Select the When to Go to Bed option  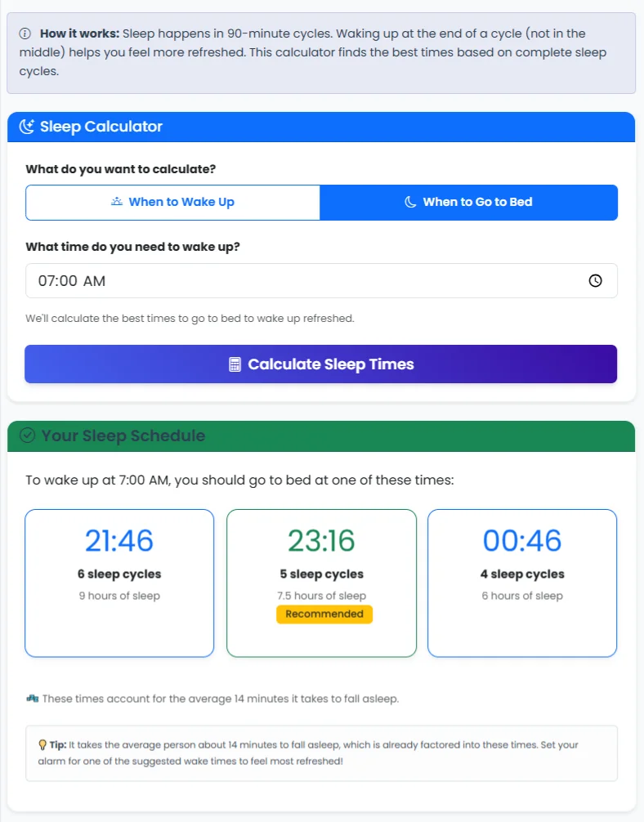[x=468, y=202]
